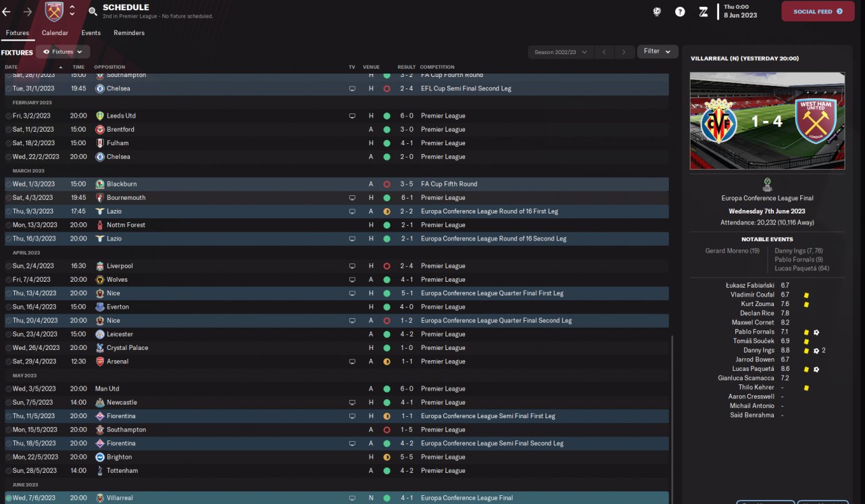Screen dimensions: 865x504
Task: Open the club switcher up/down chevrons
Action: point(72,11)
